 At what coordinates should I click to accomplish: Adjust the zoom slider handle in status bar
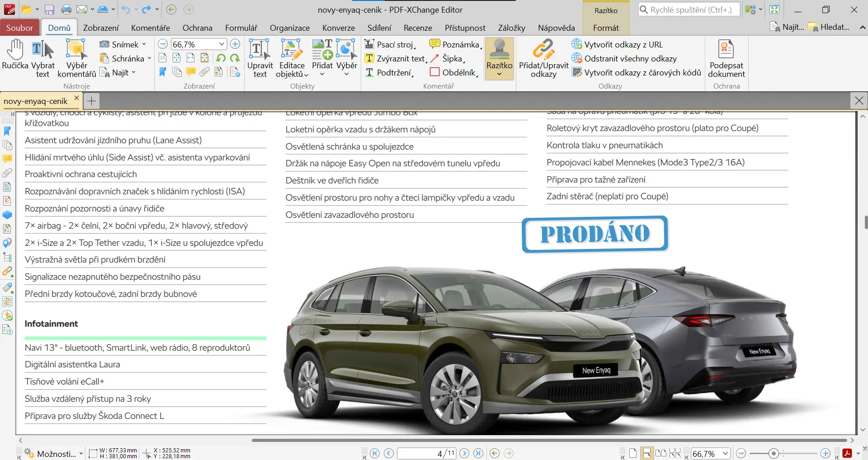pos(774,453)
